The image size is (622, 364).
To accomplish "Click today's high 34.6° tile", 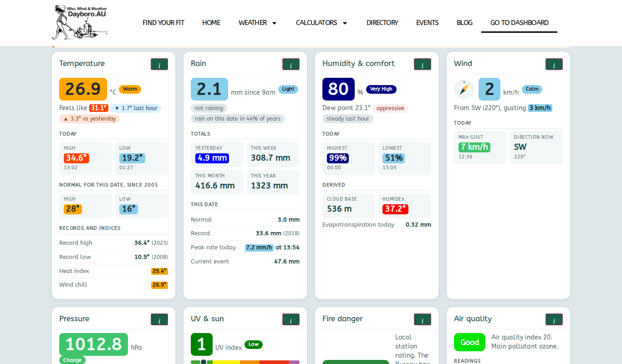I will 86,158.
